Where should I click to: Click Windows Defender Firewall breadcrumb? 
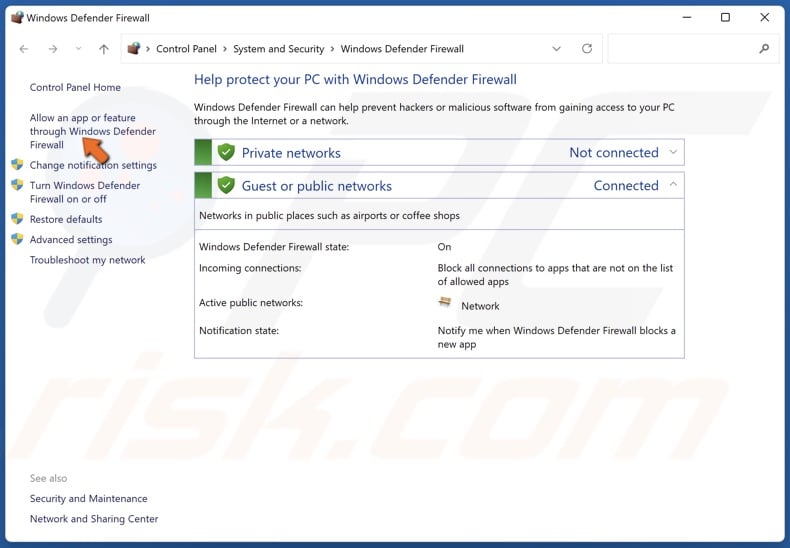coord(402,49)
